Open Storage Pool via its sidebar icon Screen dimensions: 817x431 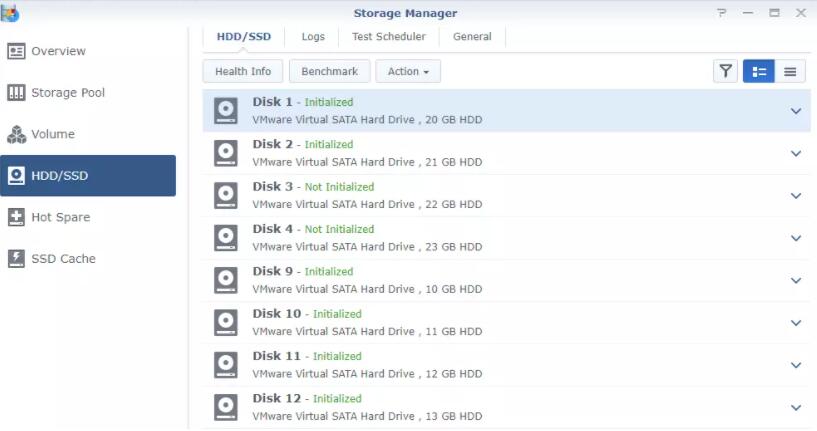pos(16,93)
